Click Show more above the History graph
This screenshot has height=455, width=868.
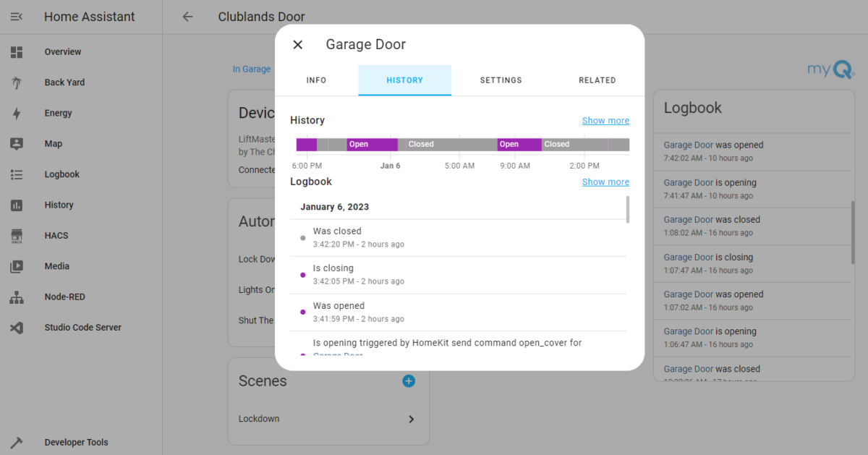[x=605, y=120]
